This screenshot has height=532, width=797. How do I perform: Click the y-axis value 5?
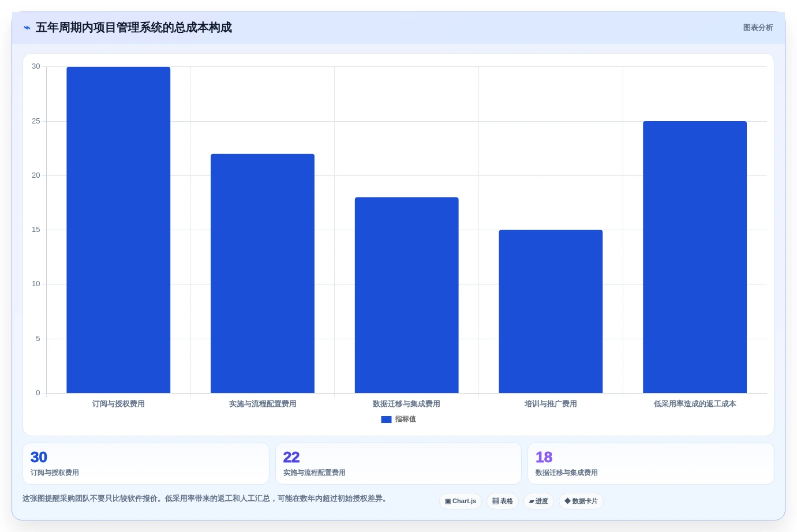38,339
